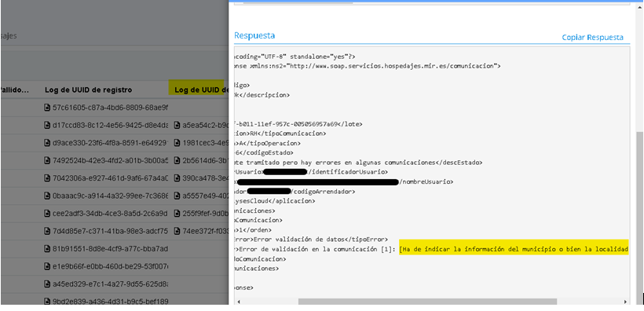Click the RH tipoComunicacion line
Image resolution: width=644 pixels, height=311 pixels.
tap(280, 134)
